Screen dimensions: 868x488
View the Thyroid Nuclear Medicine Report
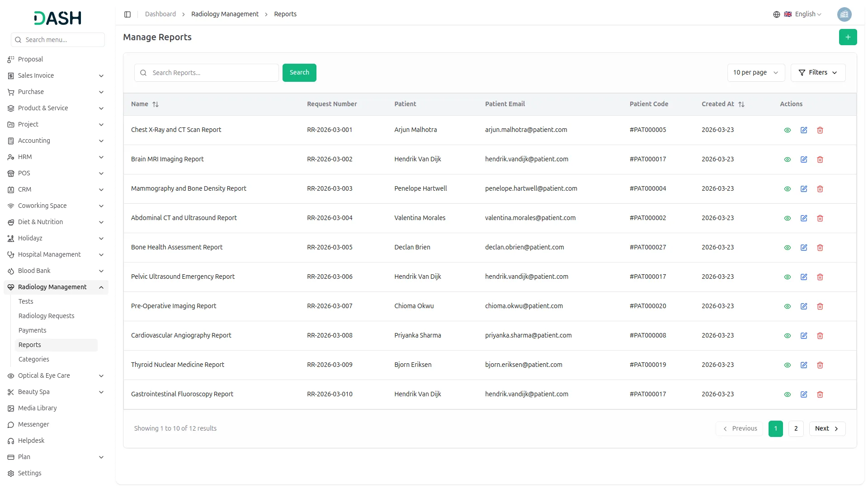click(787, 365)
